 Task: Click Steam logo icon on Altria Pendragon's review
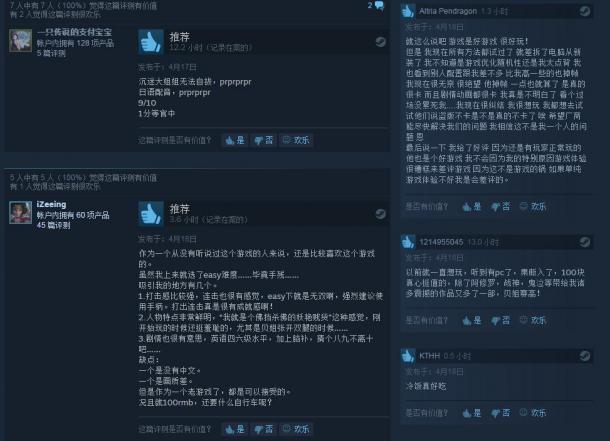[x=584, y=11]
